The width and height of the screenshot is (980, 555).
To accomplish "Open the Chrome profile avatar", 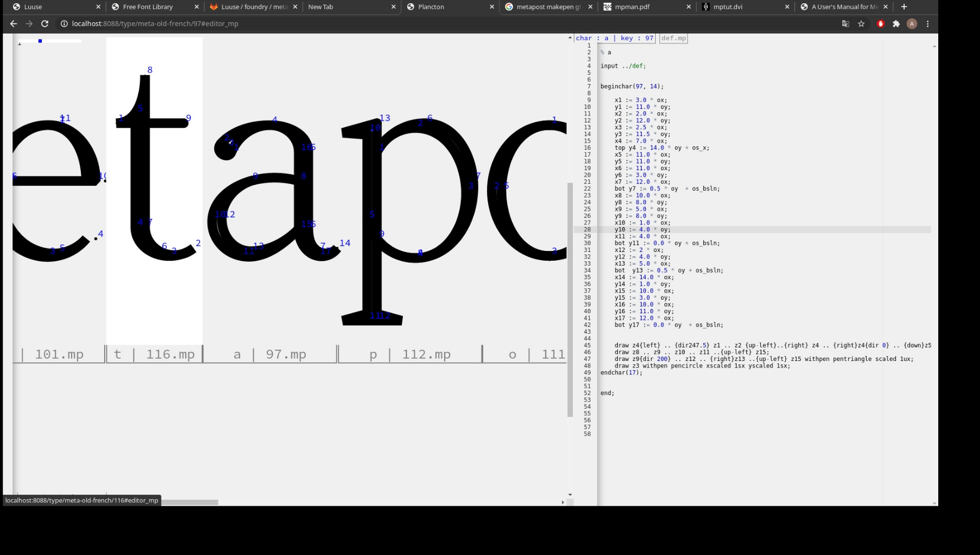I will pos(912,24).
